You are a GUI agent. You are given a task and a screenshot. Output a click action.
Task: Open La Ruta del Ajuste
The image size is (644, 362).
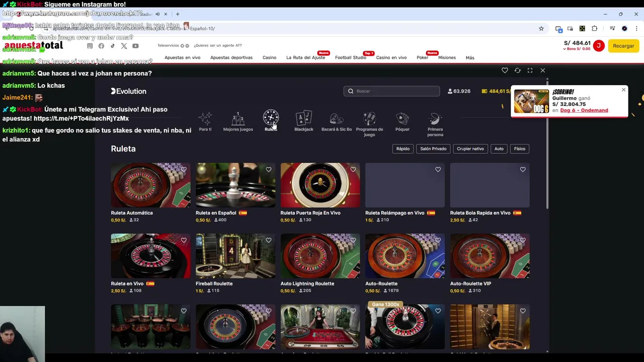pos(305,58)
